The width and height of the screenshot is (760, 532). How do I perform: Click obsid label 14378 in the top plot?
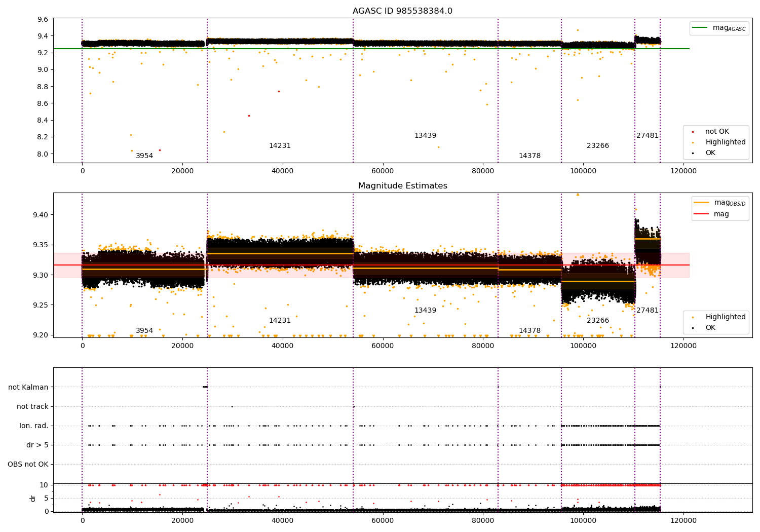pos(529,156)
